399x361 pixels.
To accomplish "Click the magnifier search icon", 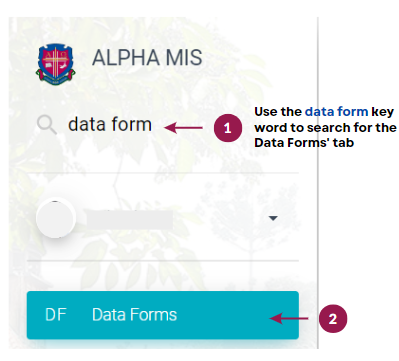I will 47,125.
